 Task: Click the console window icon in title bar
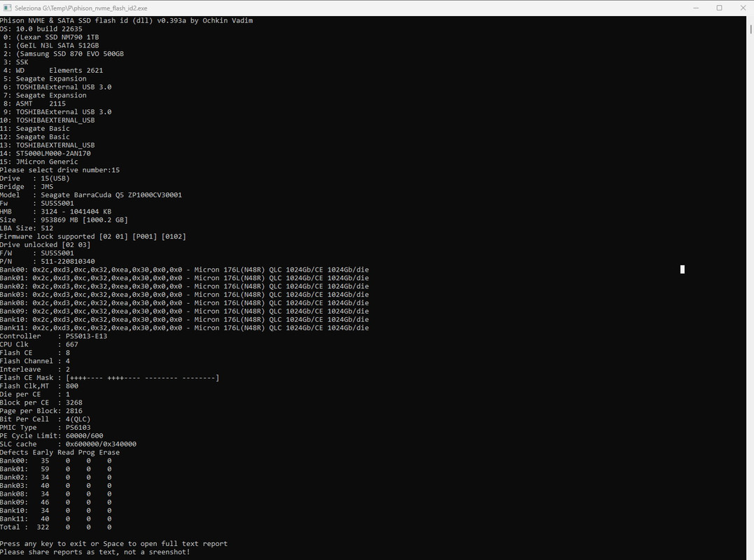click(x=7, y=8)
